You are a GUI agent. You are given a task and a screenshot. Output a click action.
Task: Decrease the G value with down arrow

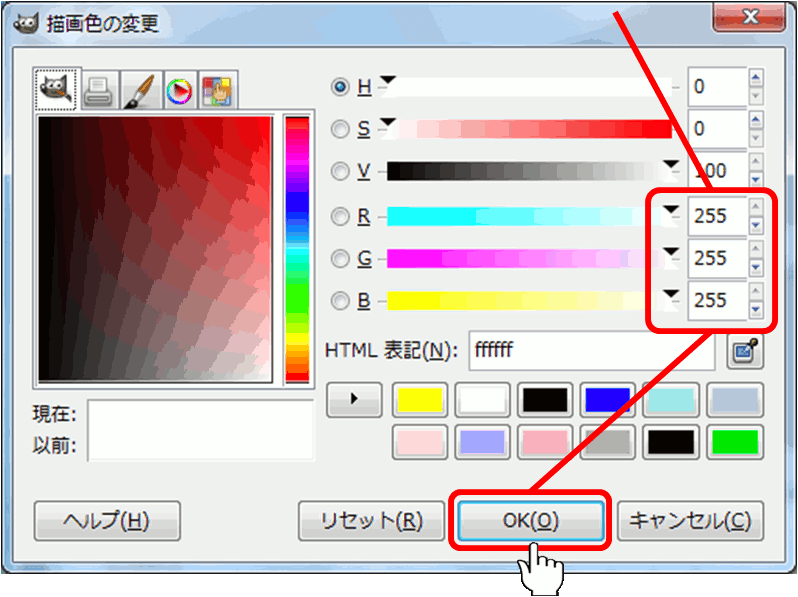(756, 268)
